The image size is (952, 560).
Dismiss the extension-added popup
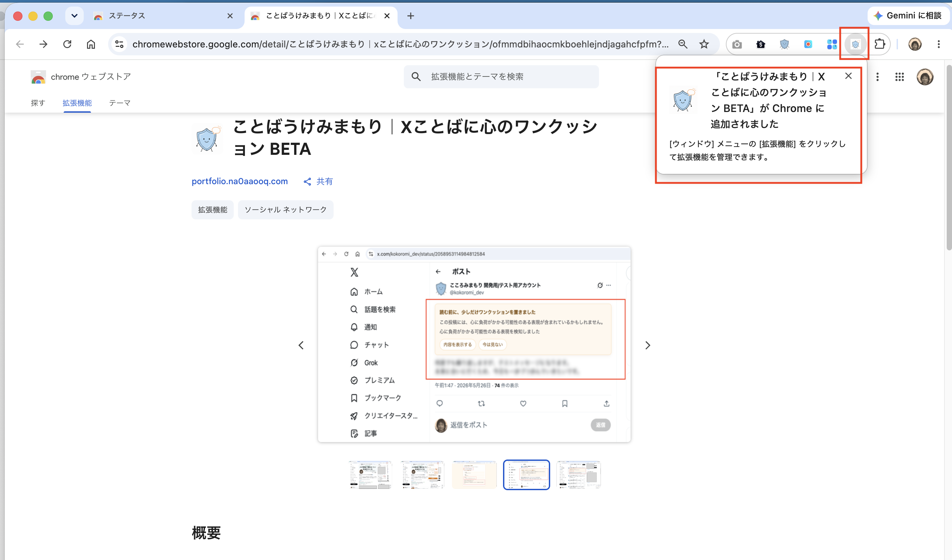click(x=848, y=76)
